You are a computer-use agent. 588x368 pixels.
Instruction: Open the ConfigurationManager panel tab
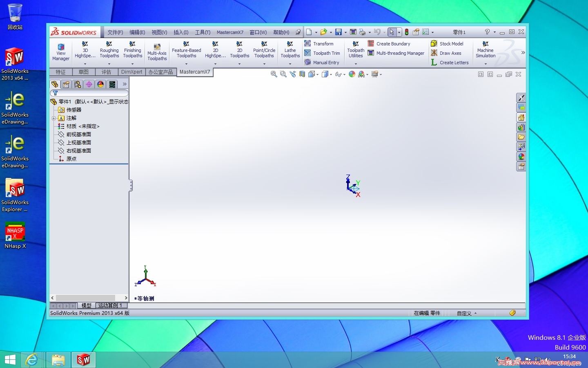click(x=78, y=84)
